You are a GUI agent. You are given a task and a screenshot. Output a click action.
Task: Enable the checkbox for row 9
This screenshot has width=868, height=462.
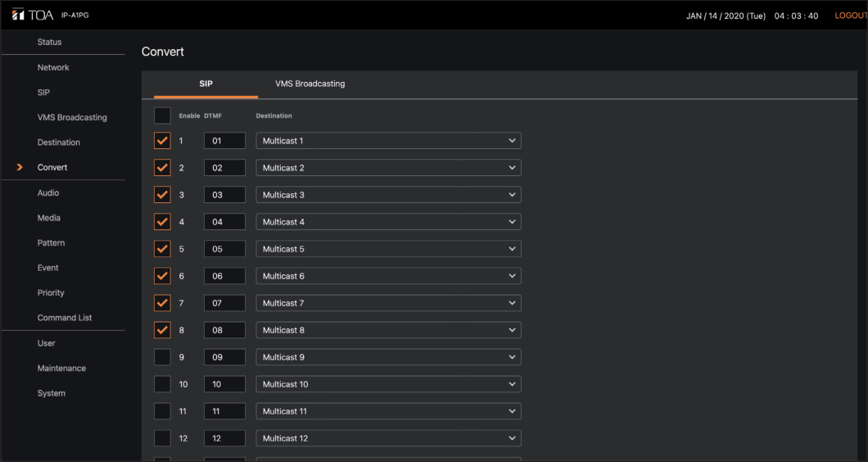[162, 357]
